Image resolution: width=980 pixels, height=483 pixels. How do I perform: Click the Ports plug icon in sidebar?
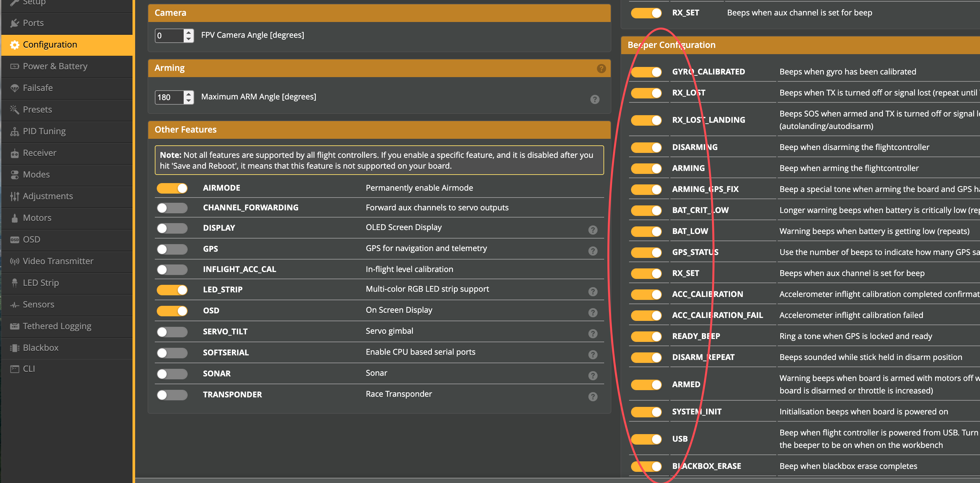[x=14, y=23]
